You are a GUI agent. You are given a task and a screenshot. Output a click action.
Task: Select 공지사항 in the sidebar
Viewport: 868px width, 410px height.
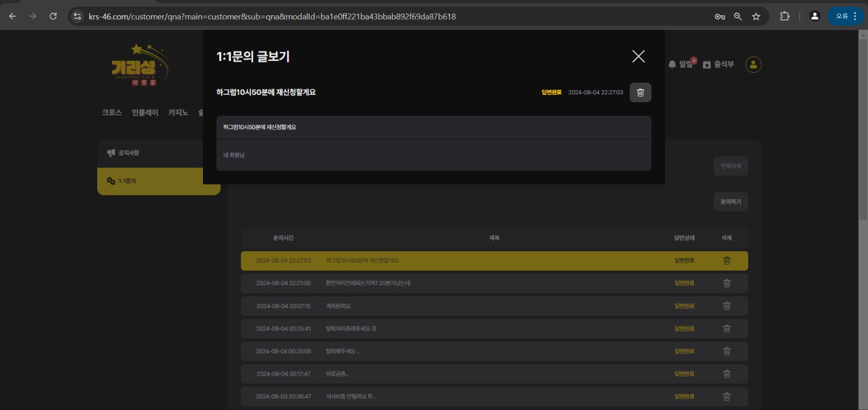[129, 153]
